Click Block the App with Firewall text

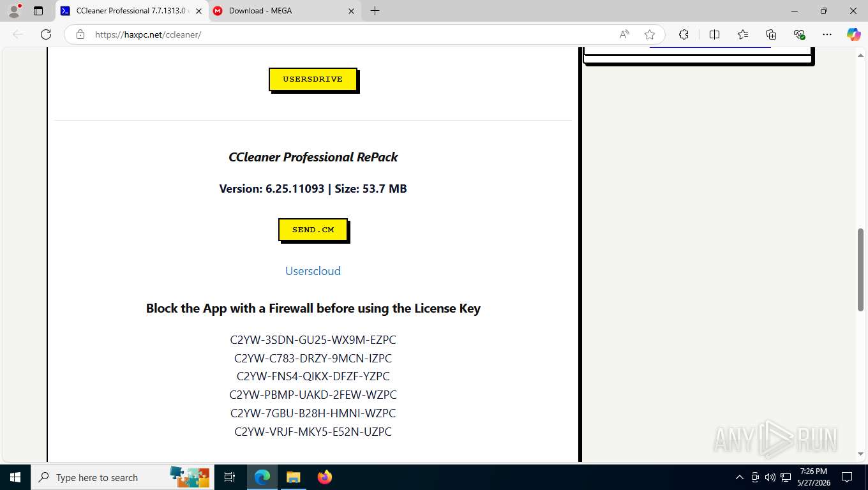click(x=313, y=308)
